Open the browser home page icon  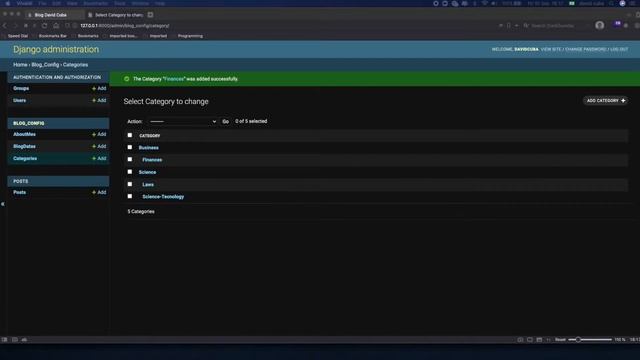point(56,26)
